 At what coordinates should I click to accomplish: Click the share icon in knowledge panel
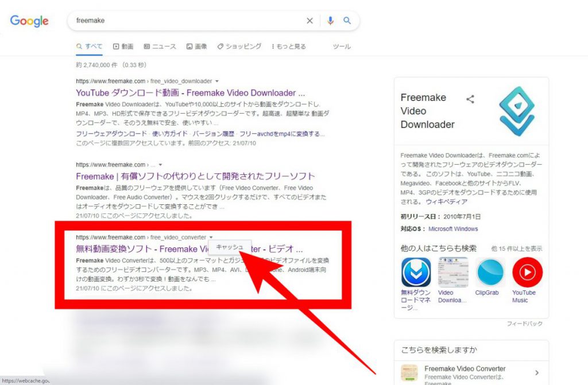[470, 99]
